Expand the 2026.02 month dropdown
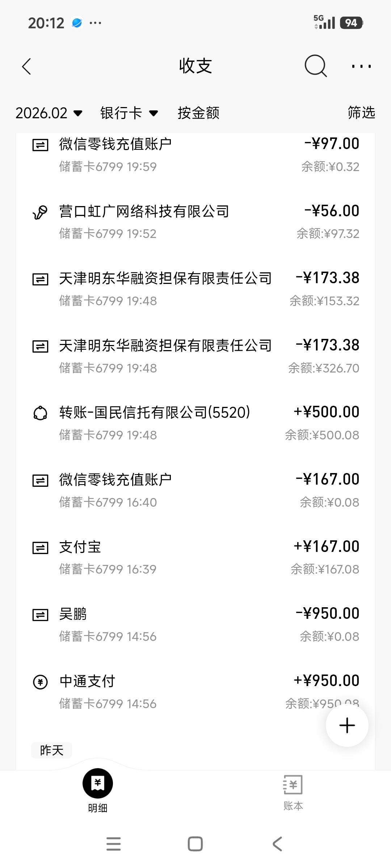Screen dimensions: 391x868 [49, 113]
